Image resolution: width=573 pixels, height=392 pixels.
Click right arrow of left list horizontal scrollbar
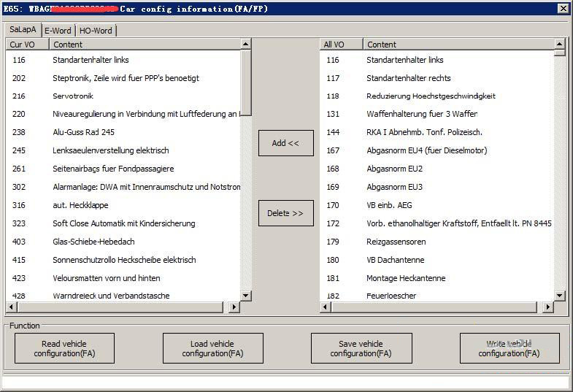click(234, 307)
